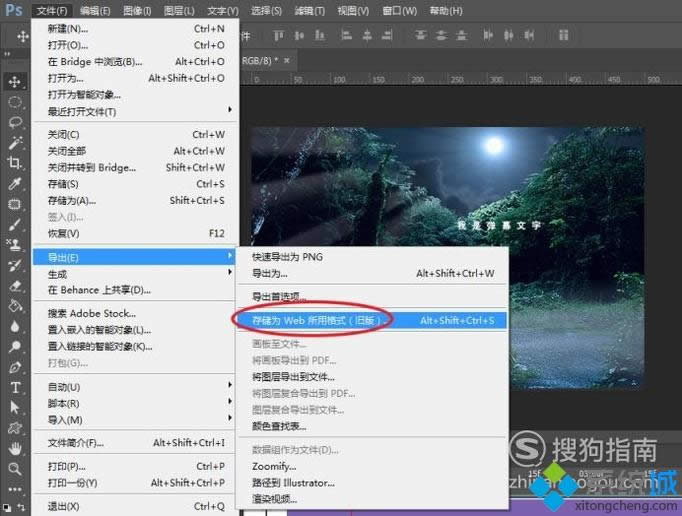Choose 退出(X) to quit Photoshop

click(x=136, y=506)
